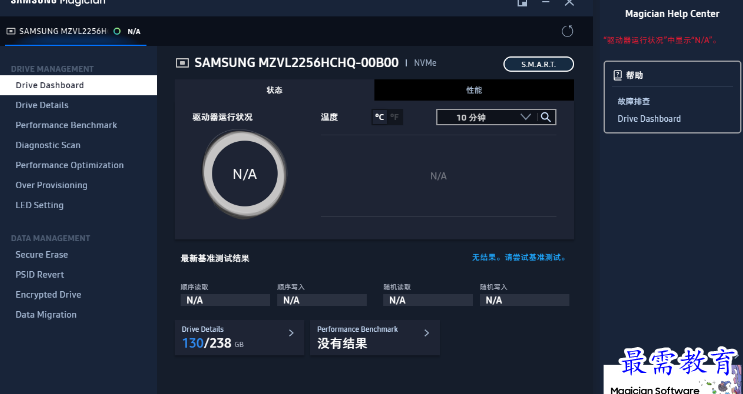
Task: Click the 随机写入 N/A value field
Action: [525, 300]
